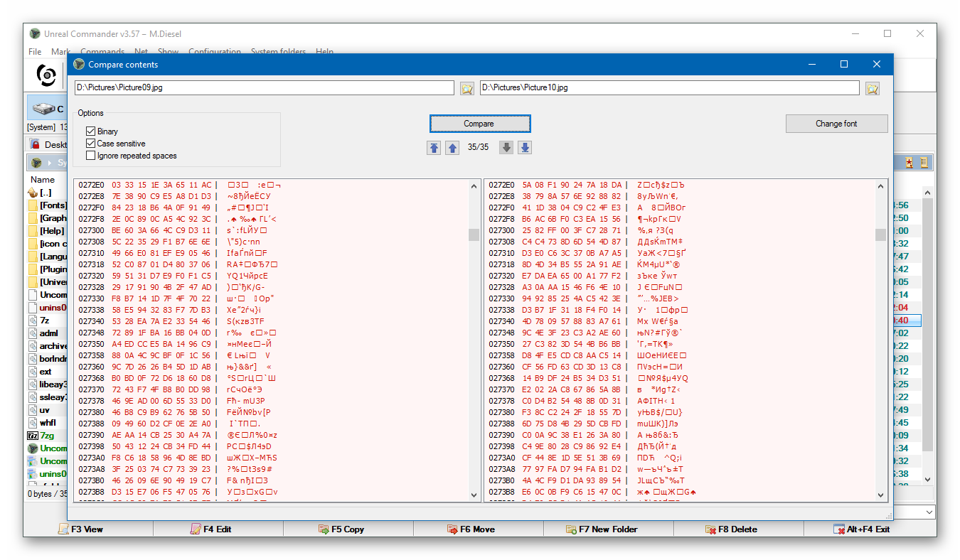Click down arrow of right hex pane scrollbar
This screenshot has width=960, height=560.
point(881,495)
